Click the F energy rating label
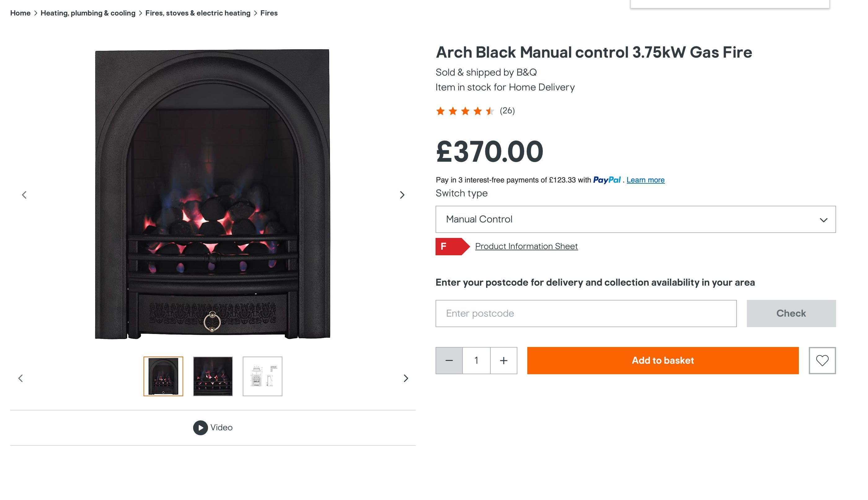 [x=452, y=246]
